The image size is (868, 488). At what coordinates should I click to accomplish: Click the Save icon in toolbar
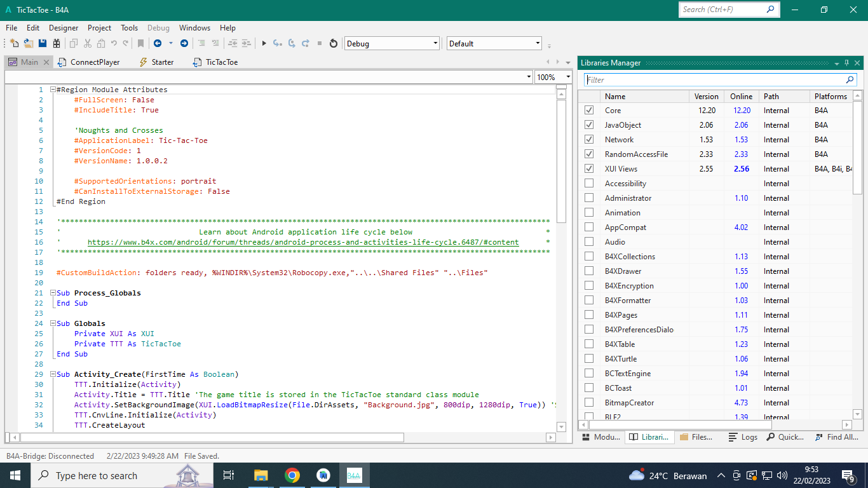pyautogui.click(x=43, y=43)
